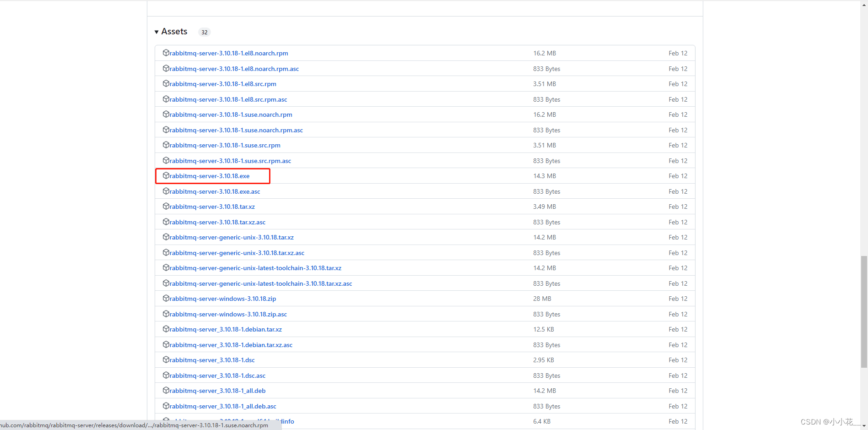Click the package icon beside rabbitmq-server-3.10.18-1.suse.noarch.rpm.asc

coord(166,130)
